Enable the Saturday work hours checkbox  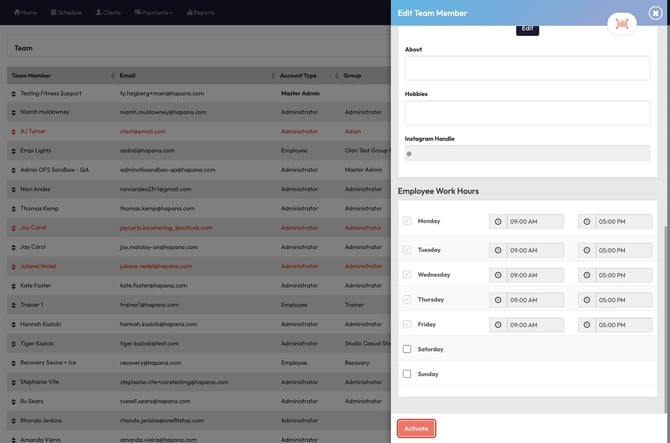click(x=407, y=349)
